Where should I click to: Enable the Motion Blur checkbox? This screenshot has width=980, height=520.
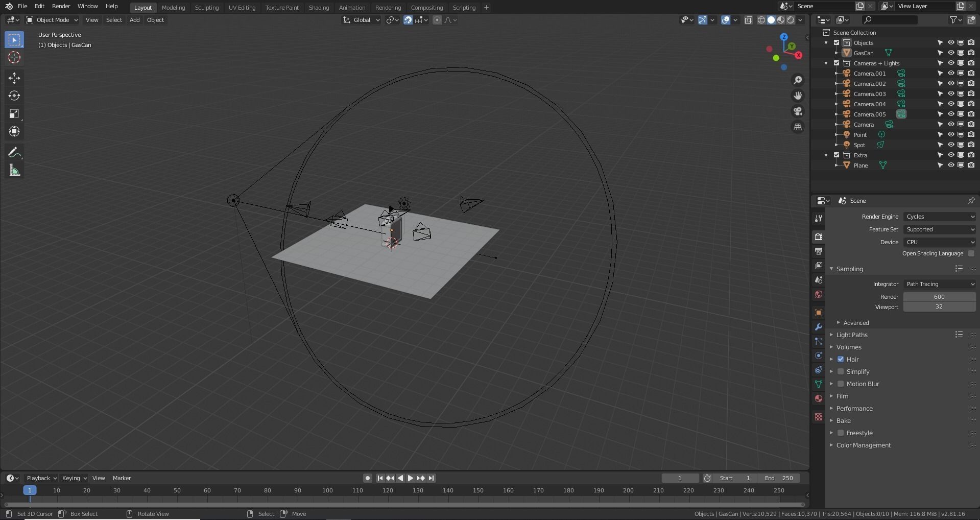pyautogui.click(x=841, y=384)
